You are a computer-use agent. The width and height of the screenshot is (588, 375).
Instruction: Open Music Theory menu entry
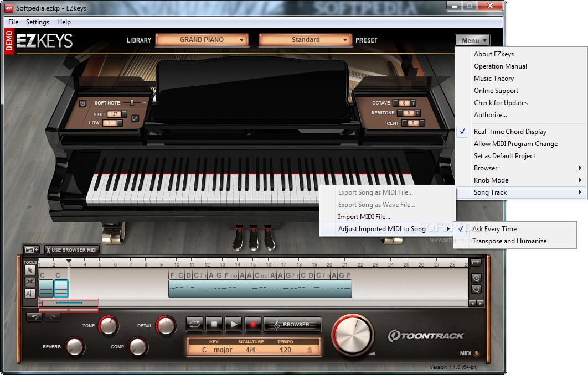(522, 79)
